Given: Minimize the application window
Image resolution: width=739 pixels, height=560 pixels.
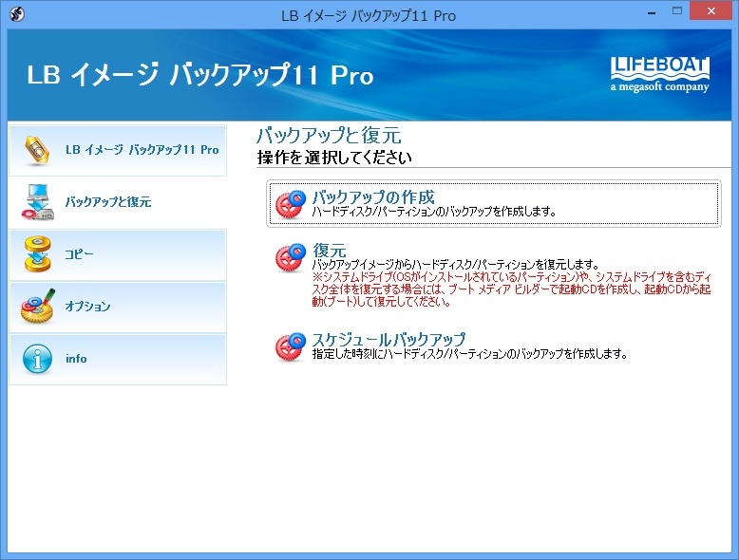Looking at the screenshot, I should [x=652, y=11].
